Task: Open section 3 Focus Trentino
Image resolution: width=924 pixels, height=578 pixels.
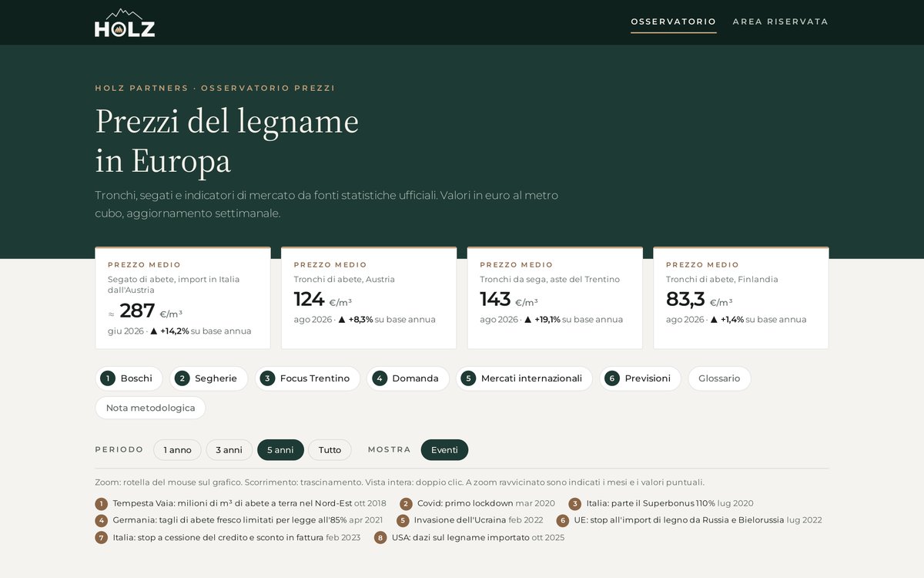Action: [x=308, y=378]
